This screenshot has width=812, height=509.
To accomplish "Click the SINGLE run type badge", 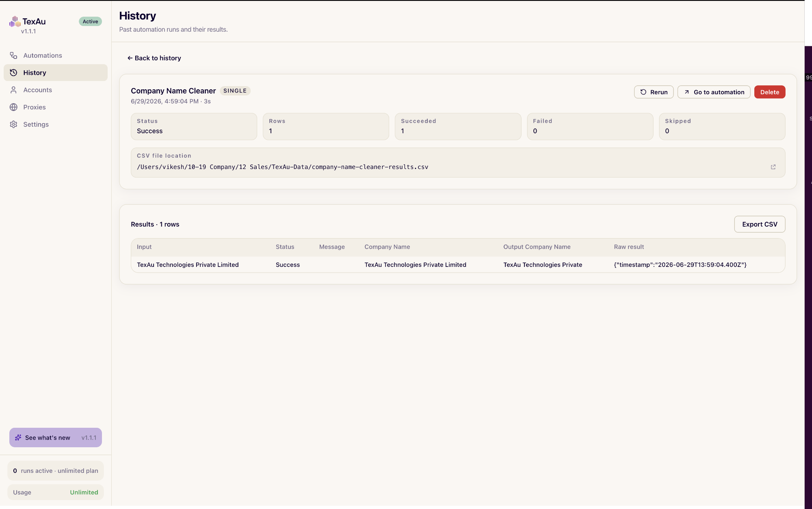I will tap(235, 91).
